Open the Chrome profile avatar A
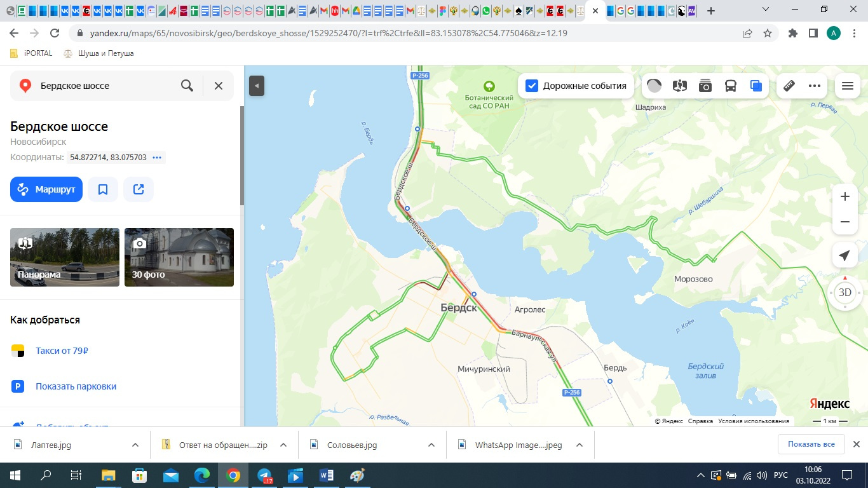 [x=833, y=33]
